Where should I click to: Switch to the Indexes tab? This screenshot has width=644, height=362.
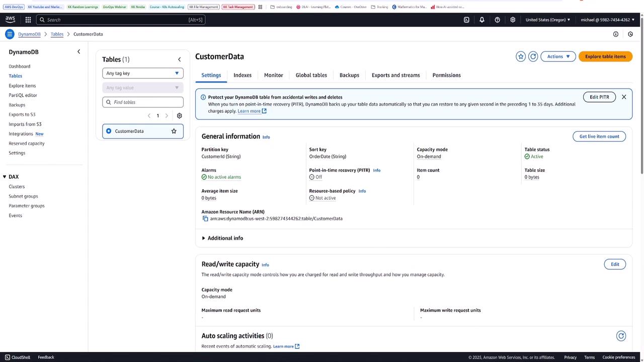[x=243, y=75]
